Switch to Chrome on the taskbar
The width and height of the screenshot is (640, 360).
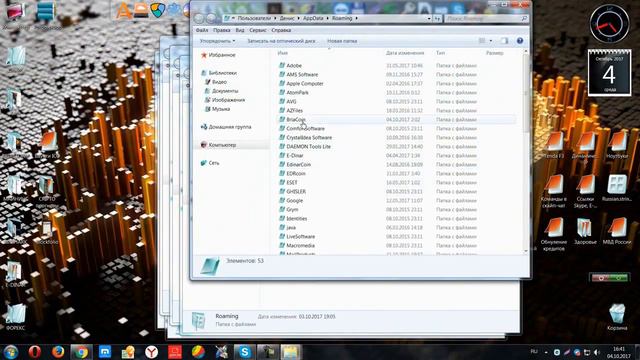(81, 352)
